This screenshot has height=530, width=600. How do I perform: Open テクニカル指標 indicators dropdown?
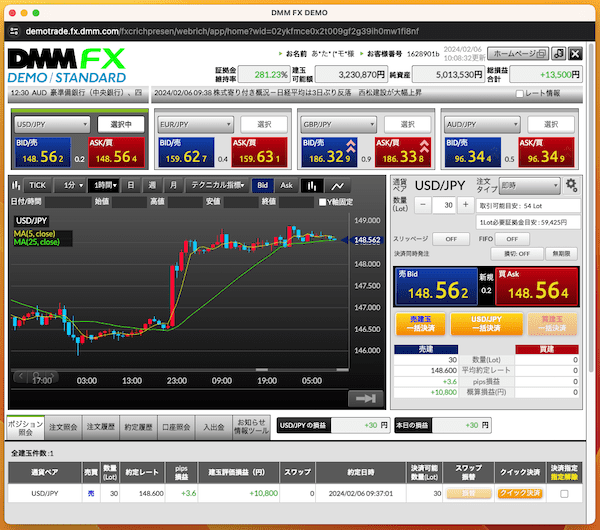coord(217,186)
